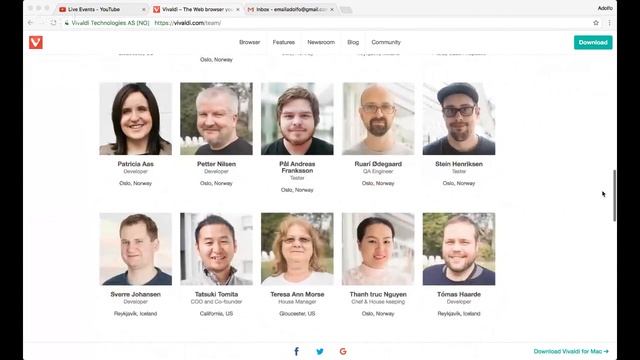Switch to the Live Events - YouTube tab
Image resolution: width=640 pixels, height=360 pixels.
pyautogui.click(x=102, y=9)
